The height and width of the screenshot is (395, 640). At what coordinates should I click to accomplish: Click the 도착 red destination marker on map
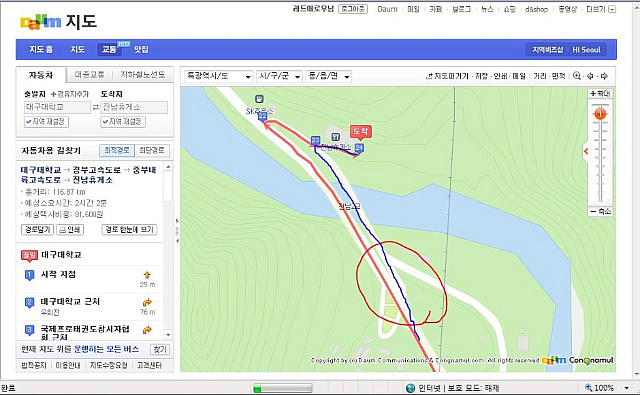(360, 132)
